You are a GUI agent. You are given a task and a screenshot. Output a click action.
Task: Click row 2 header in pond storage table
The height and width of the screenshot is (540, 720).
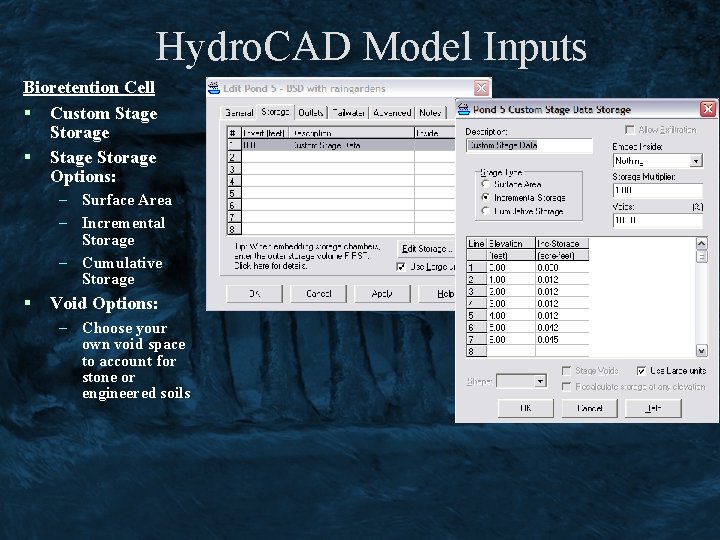(x=234, y=157)
